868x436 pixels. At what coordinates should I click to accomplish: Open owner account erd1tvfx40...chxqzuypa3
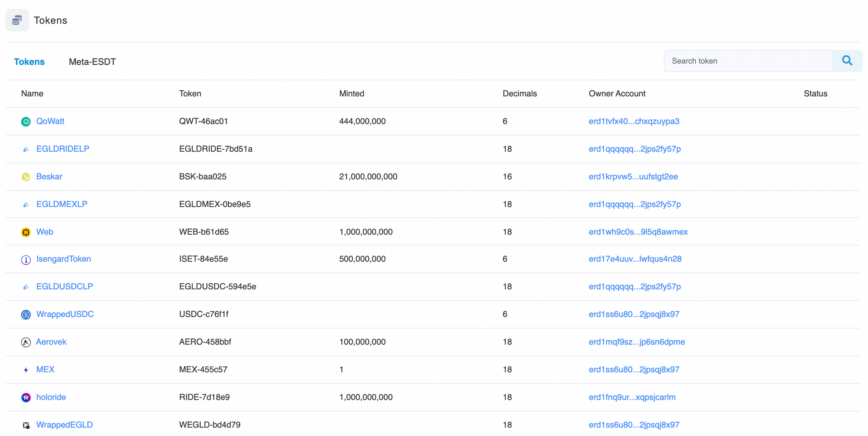click(634, 121)
